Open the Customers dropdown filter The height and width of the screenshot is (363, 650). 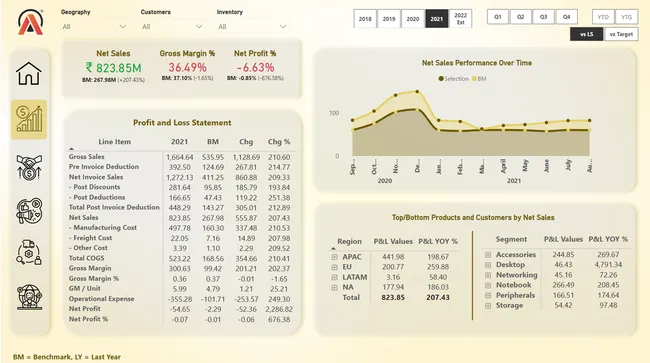[x=172, y=27]
